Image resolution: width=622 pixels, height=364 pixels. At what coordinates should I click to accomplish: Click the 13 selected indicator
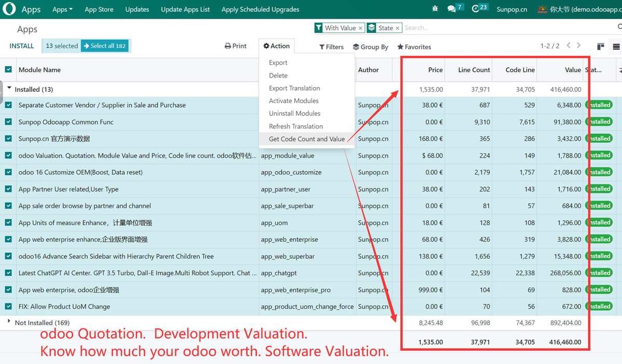pyautogui.click(x=61, y=46)
